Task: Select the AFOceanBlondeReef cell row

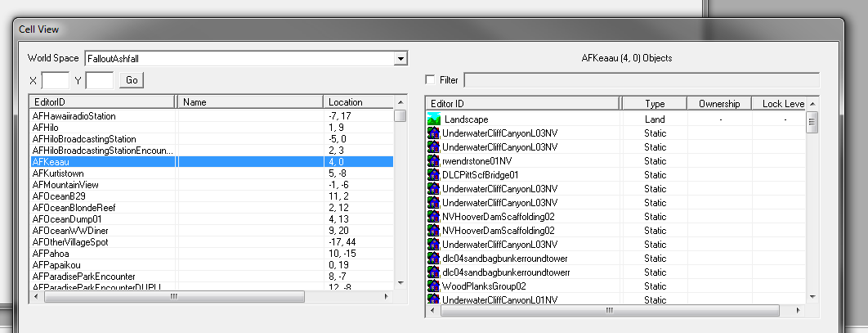Action: (212, 207)
